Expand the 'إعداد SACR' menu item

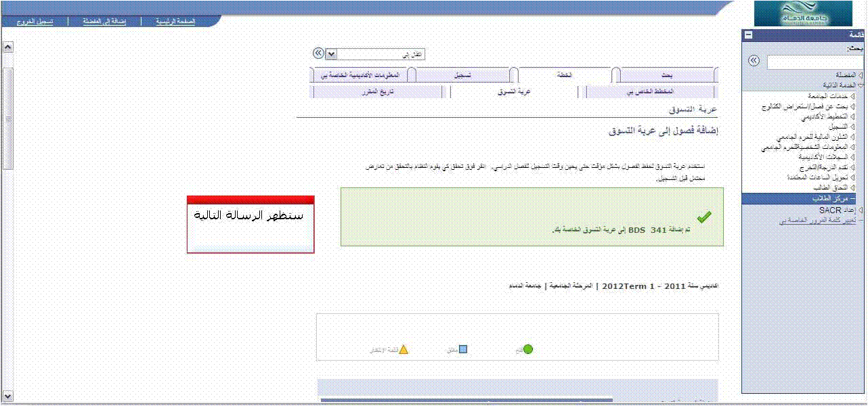pyautogui.click(x=860, y=210)
